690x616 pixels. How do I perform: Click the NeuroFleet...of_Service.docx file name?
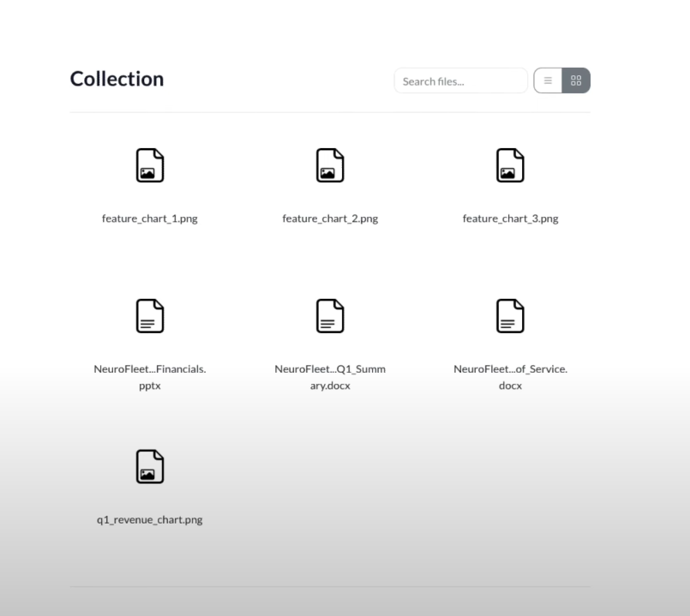(510, 377)
